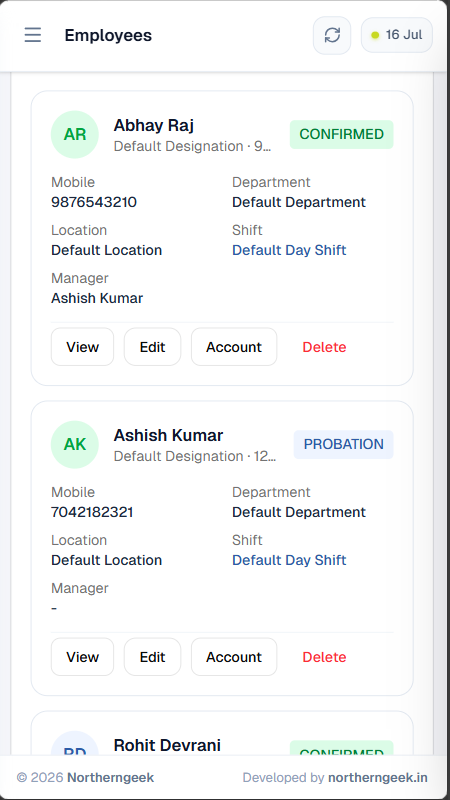This screenshot has width=450, height=800.
Task: Open Account for Ashish Kumar
Action: 234,657
